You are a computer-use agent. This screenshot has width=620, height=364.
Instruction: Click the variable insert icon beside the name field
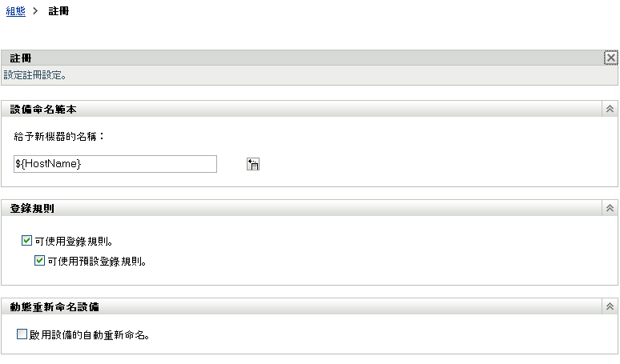(253, 164)
